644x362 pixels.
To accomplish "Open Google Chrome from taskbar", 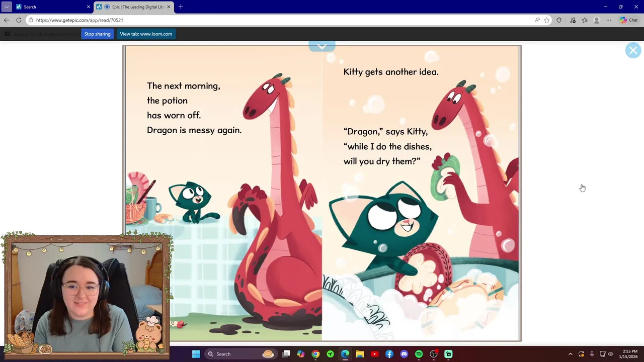I will [315, 354].
